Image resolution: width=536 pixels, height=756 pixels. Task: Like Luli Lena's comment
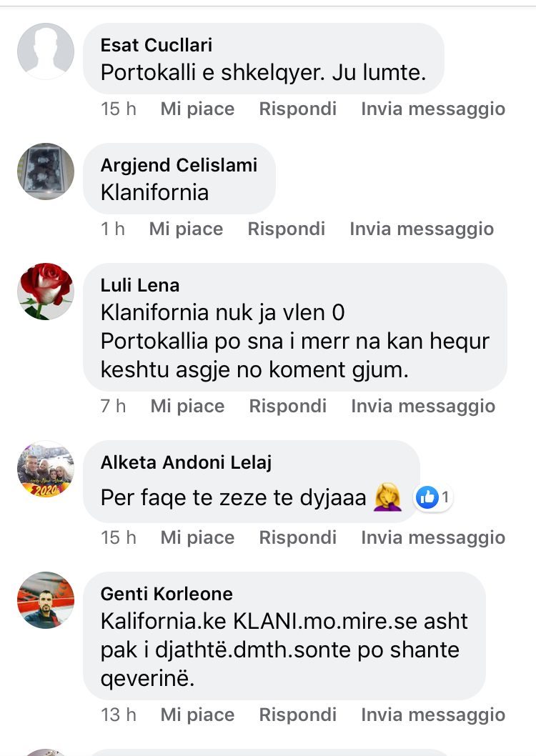coord(187,407)
